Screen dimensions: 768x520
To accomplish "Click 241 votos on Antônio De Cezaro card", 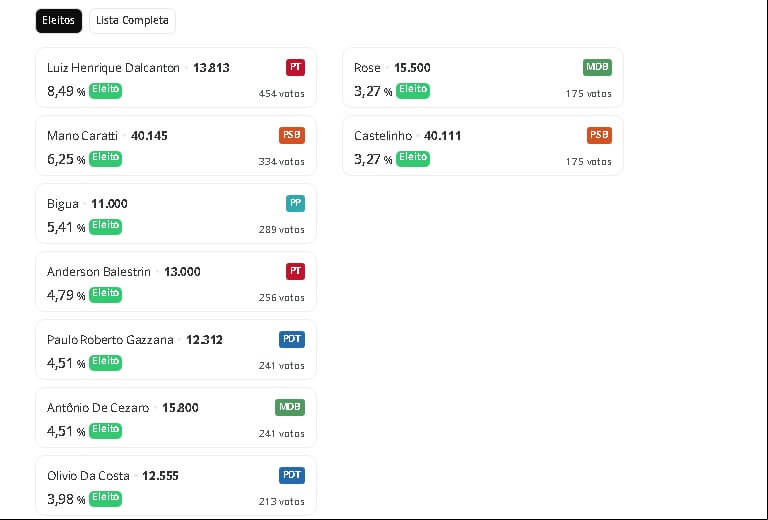I will (x=282, y=434).
